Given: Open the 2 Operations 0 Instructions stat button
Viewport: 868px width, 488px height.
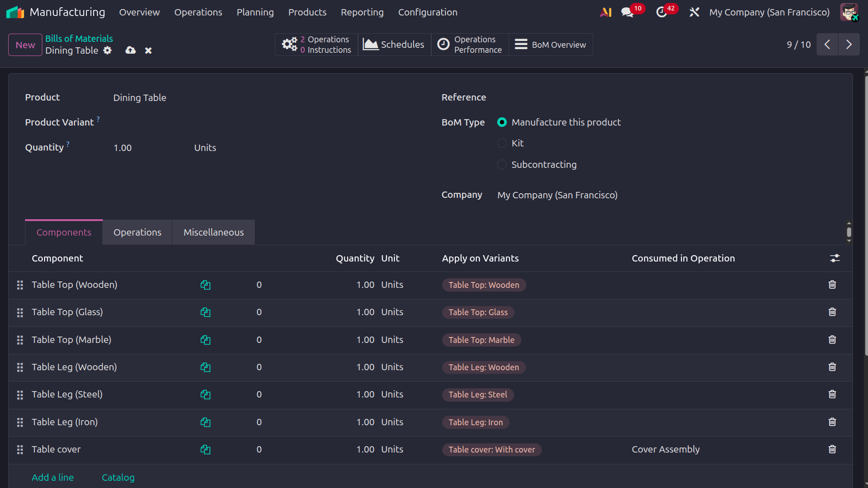Looking at the screenshot, I should pos(317,45).
